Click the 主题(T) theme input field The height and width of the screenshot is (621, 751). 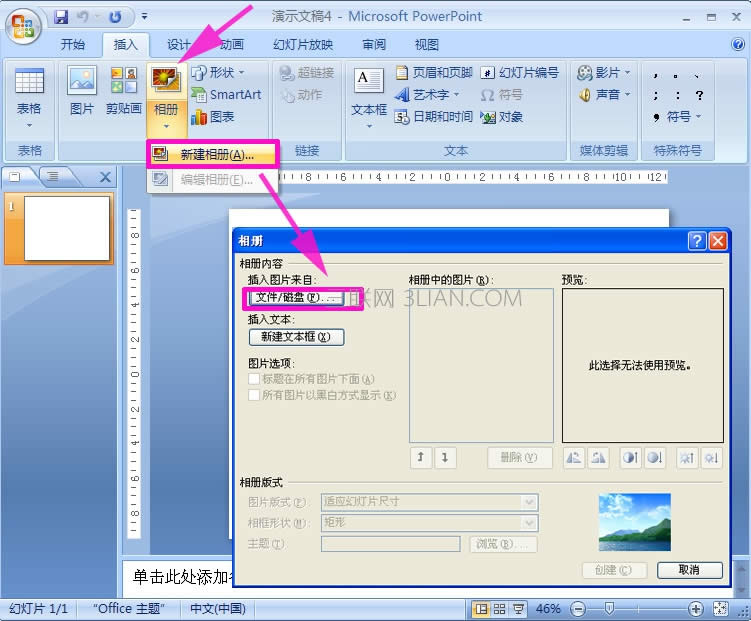(390, 544)
